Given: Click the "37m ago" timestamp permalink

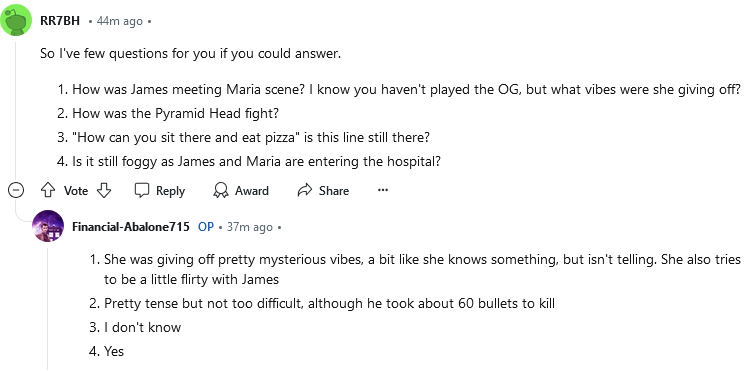Looking at the screenshot, I should pyautogui.click(x=250, y=227).
